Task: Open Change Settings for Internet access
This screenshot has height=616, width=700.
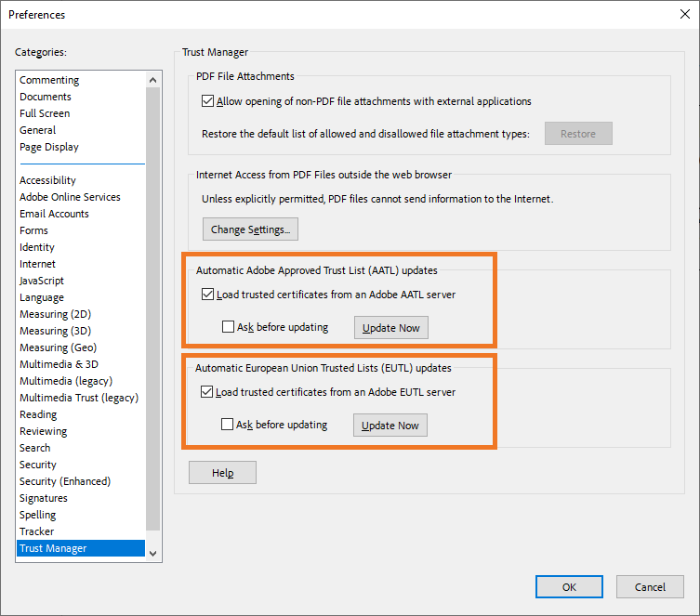Action: tap(250, 229)
